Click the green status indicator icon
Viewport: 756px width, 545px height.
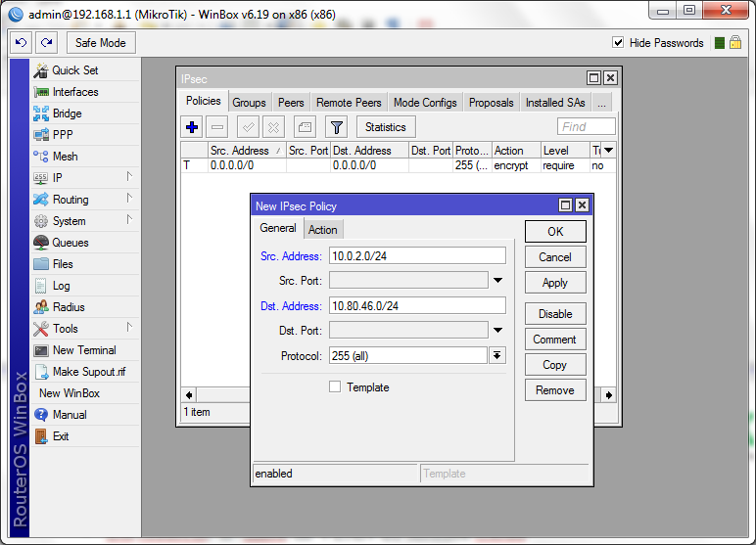pos(720,43)
